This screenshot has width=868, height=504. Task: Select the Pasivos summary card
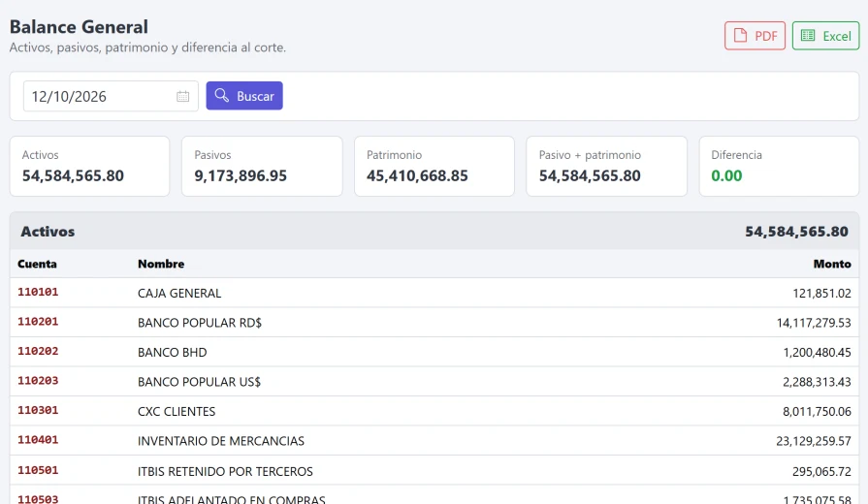pos(262,166)
